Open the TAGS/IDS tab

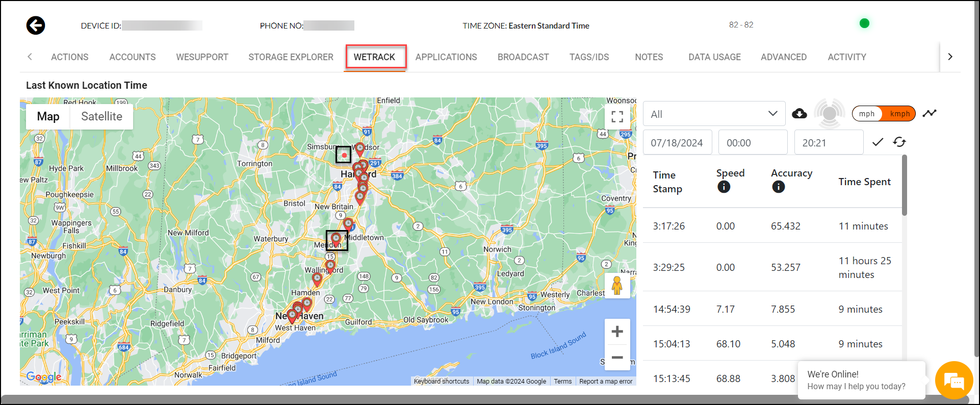click(x=589, y=57)
